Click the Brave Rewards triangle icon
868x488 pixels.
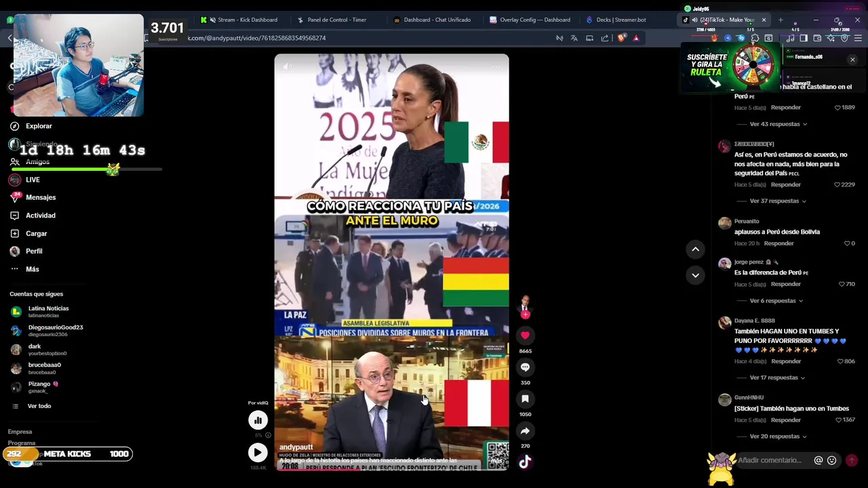tap(636, 38)
